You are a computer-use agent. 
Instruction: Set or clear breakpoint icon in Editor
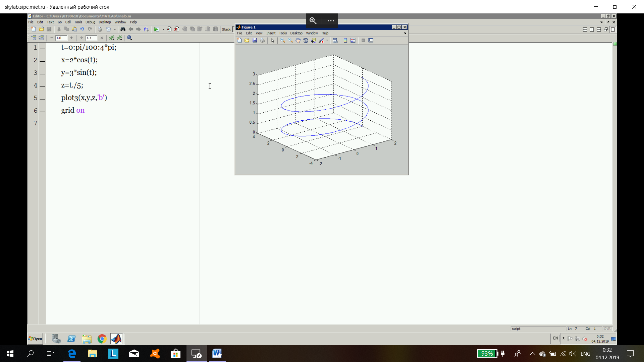click(169, 29)
